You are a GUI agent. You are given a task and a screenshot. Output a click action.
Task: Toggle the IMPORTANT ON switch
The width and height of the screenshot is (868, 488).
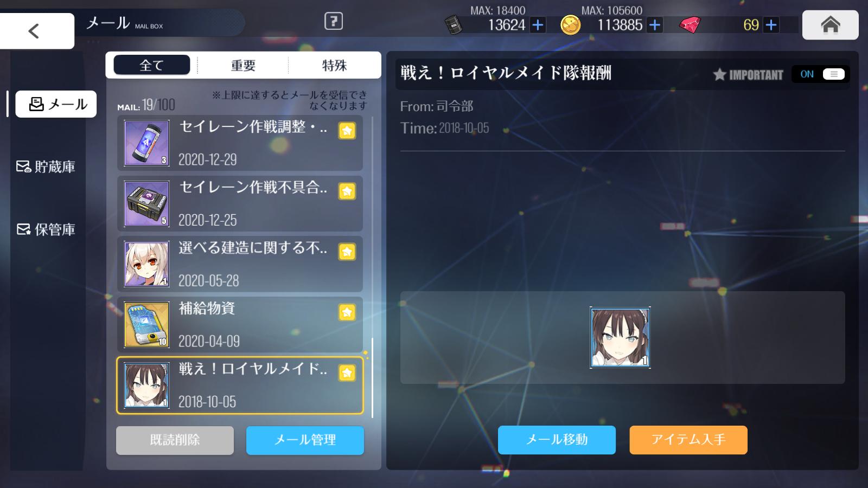(820, 74)
